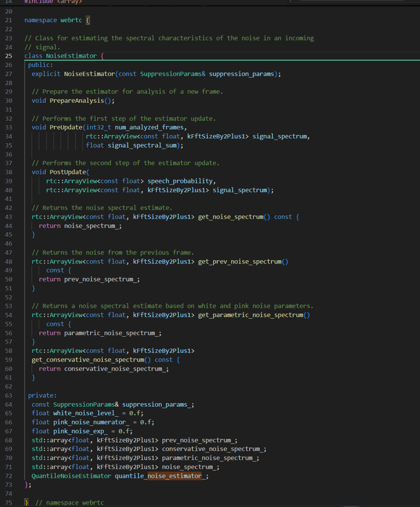
Task: Click line number 43 in the gutter
Action: [x=9, y=217]
